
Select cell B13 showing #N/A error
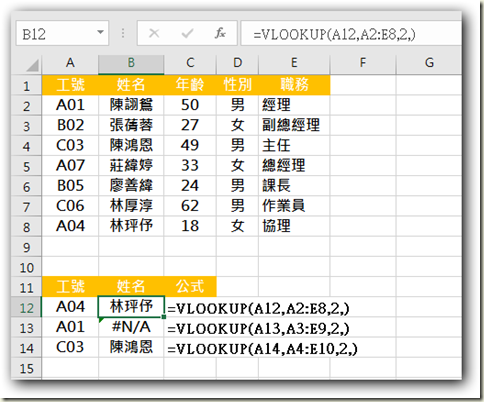click(x=131, y=327)
